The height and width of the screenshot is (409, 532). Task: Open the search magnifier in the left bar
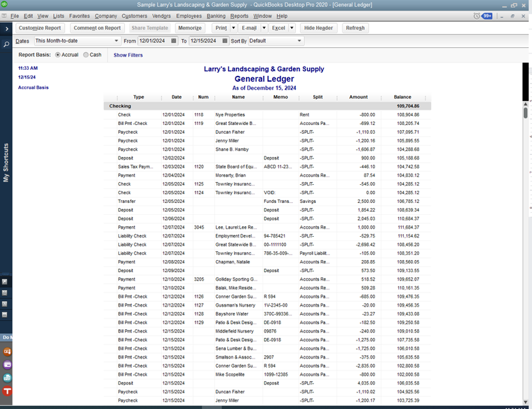pyautogui.click(x=6, y=45)
